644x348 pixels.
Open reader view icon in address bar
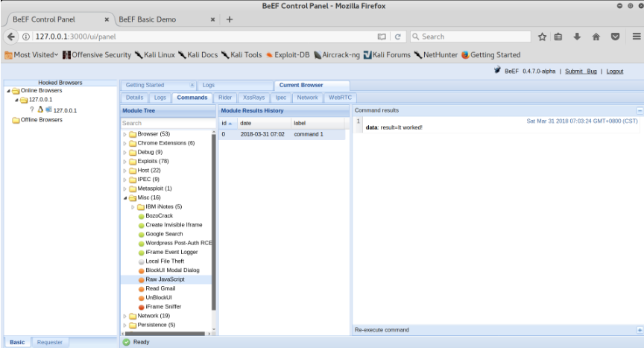click(382, 37)
